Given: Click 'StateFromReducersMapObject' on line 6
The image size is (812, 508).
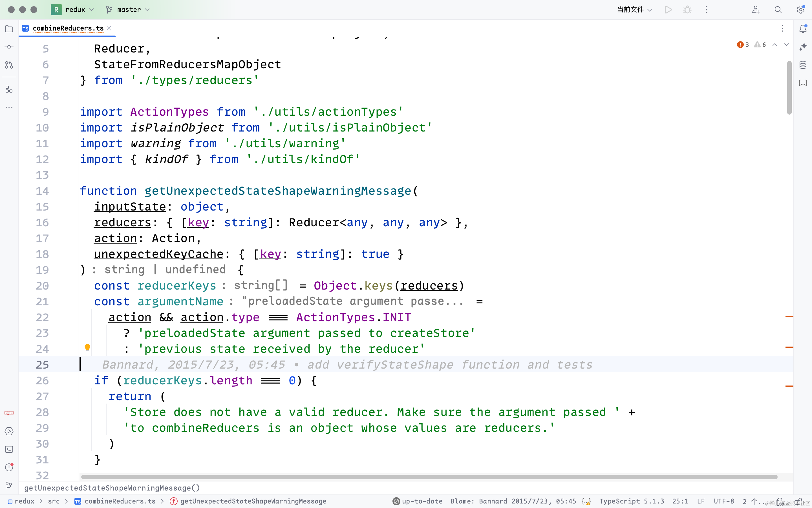Looking at the screenshot, I should (187, 64).
